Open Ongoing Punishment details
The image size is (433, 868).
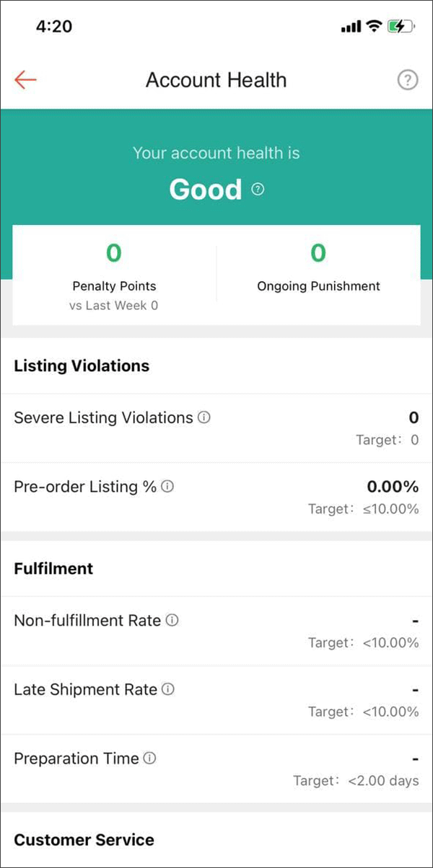318,267
